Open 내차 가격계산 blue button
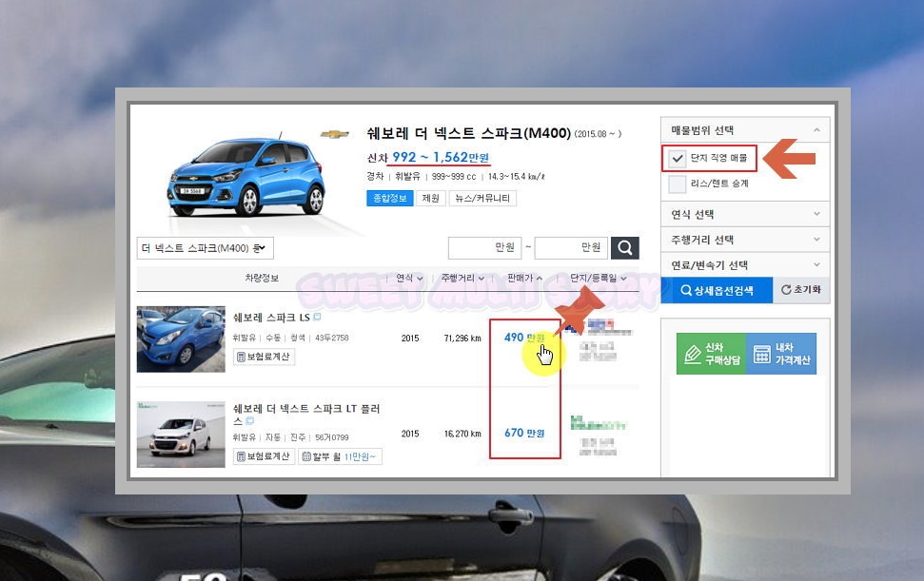The width and height of the screenshot is (924, 581). (781, 354)
